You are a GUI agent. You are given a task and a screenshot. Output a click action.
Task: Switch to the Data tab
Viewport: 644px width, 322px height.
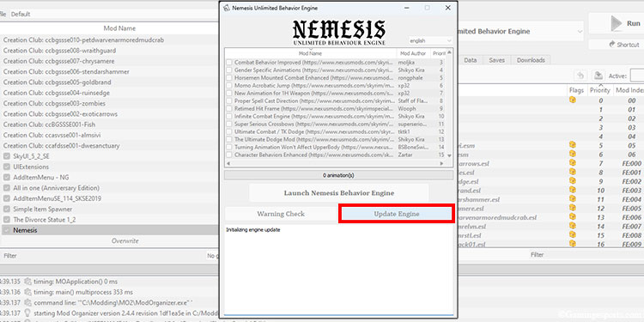pos(471,60)
